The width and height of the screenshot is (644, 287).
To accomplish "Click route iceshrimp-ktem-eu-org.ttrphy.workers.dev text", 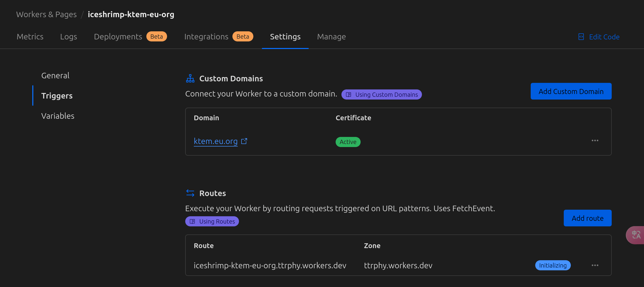I will tap(270, 265).
